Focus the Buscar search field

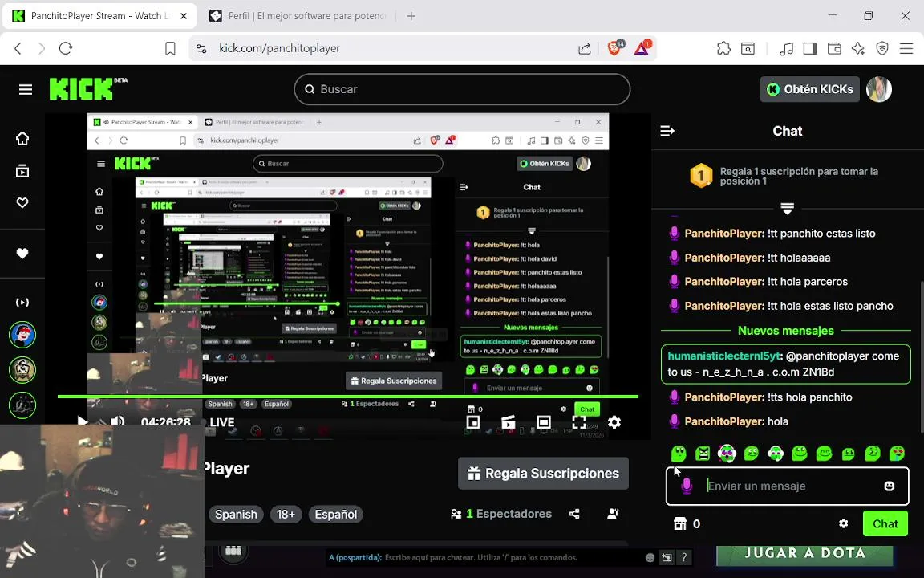[x=462, y=89]
